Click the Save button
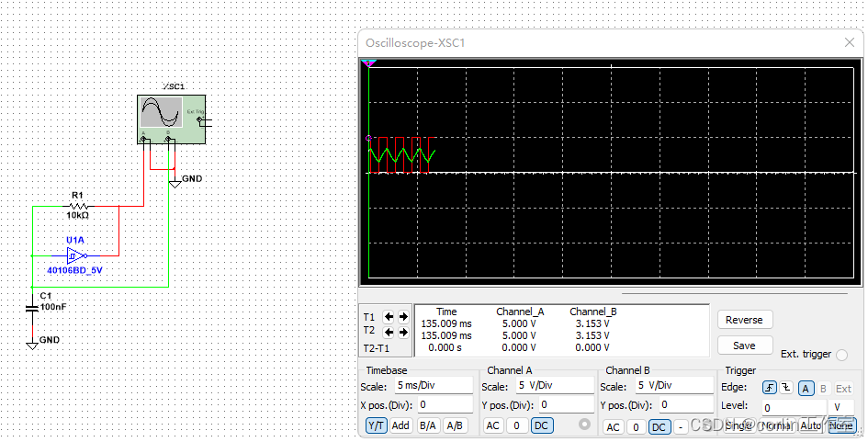The width and height of the screenshot is (868, 442). (x=745, y=346)
